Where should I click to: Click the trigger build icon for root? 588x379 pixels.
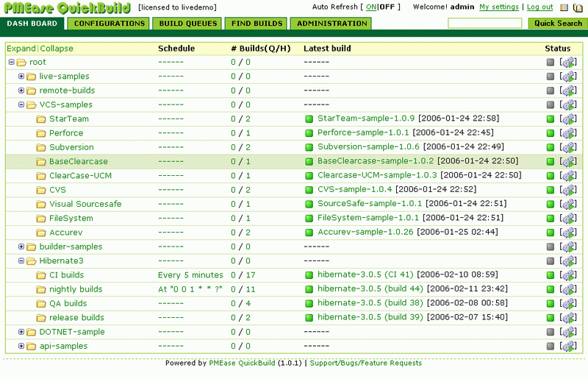pyautogui.click(x=568, y=63)
